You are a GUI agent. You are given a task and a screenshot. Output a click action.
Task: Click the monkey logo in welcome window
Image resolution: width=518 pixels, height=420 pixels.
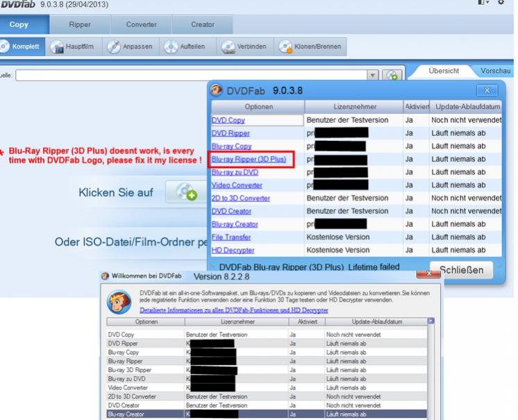click(x=119, y=302)
